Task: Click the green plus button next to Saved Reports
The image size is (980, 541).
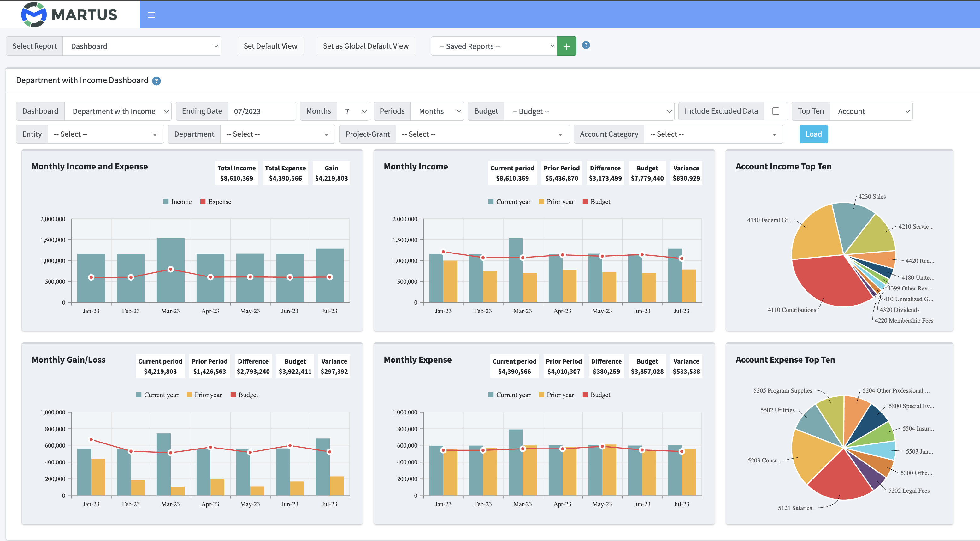Action: pyautogui.click(x=566, y=46)
